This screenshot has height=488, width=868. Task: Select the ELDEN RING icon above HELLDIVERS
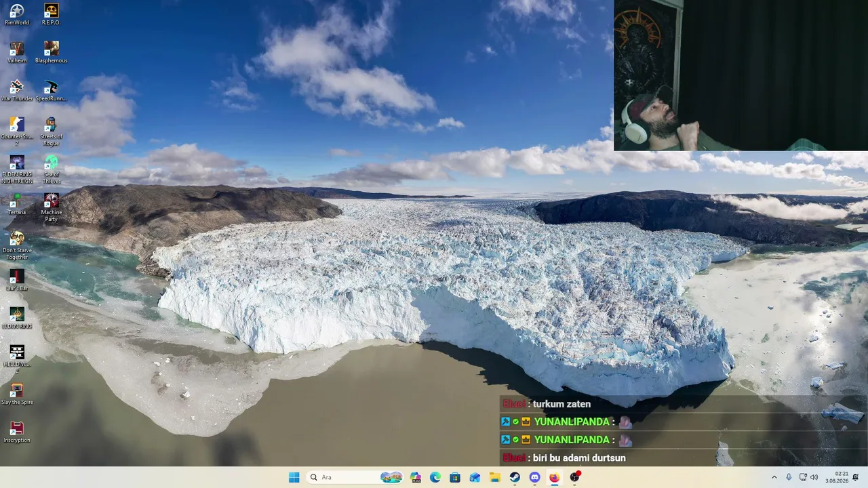17,318
